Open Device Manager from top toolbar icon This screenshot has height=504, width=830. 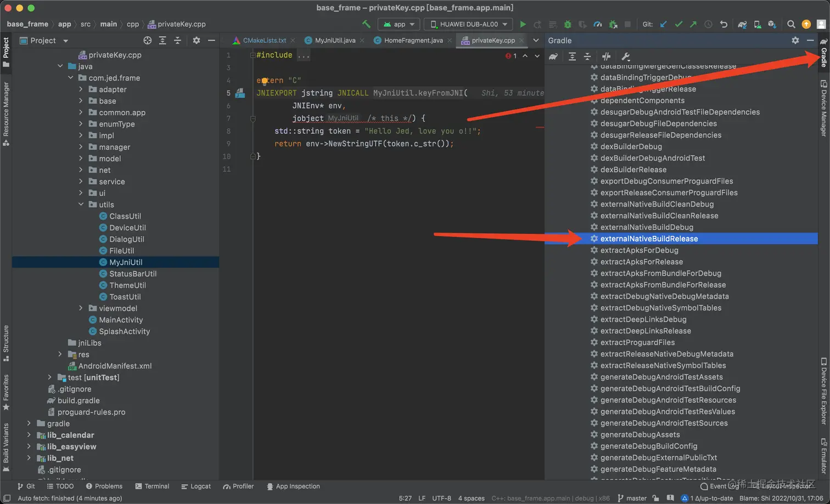point(758,24)
